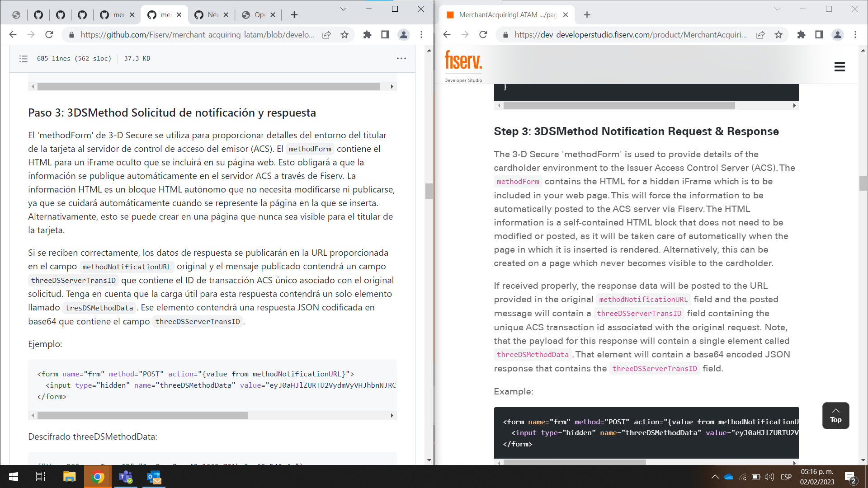Viewport: 868px width, 488px height.
Task: Expand tab search chevron in left browser
Action: [343, 9]
